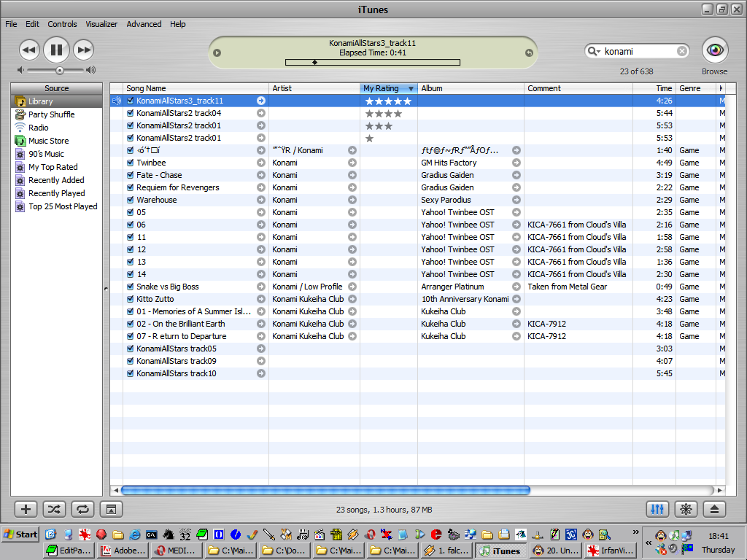This screenshot has width=747, height=560.
Task: Open the Controls menu
Action: [62, 24]
